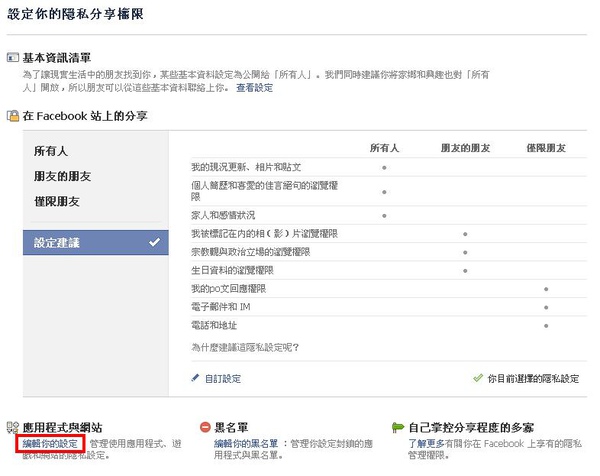Viewport: 600px width, 476px height.
Task: Click the row 我的po文回應權限
Action: tap(389, 289)
